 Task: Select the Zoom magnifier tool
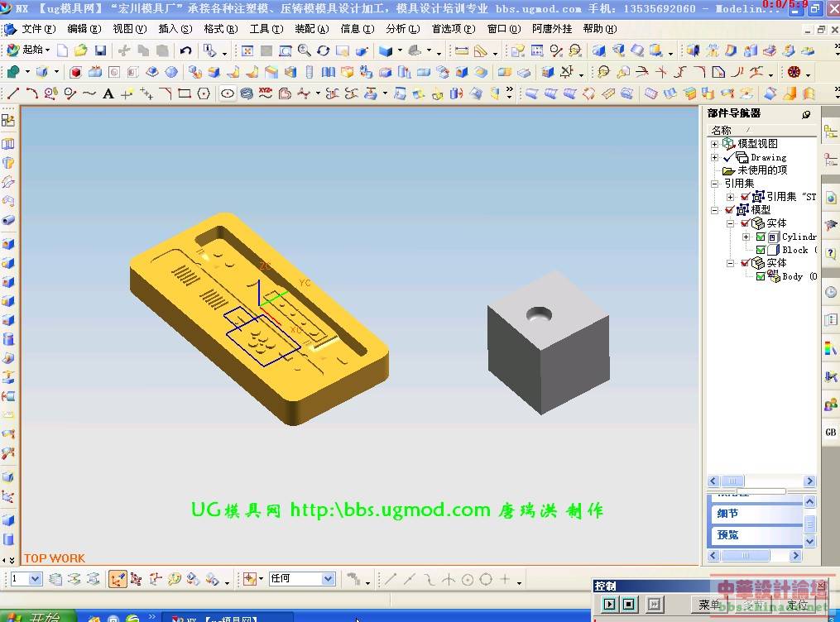pos(304,50)
